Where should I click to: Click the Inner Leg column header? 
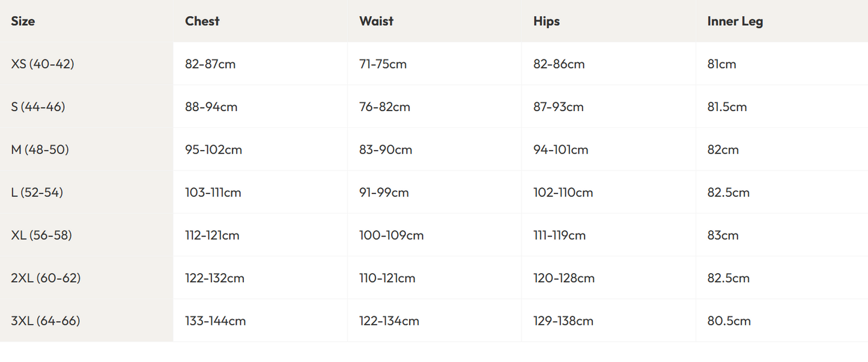tap(735, 21)
